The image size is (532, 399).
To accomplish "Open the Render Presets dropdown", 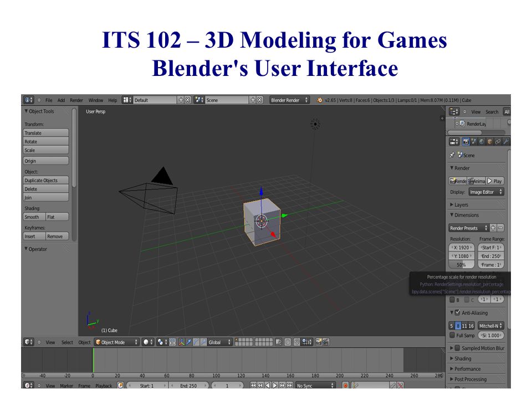I will [x=469, y=228].
